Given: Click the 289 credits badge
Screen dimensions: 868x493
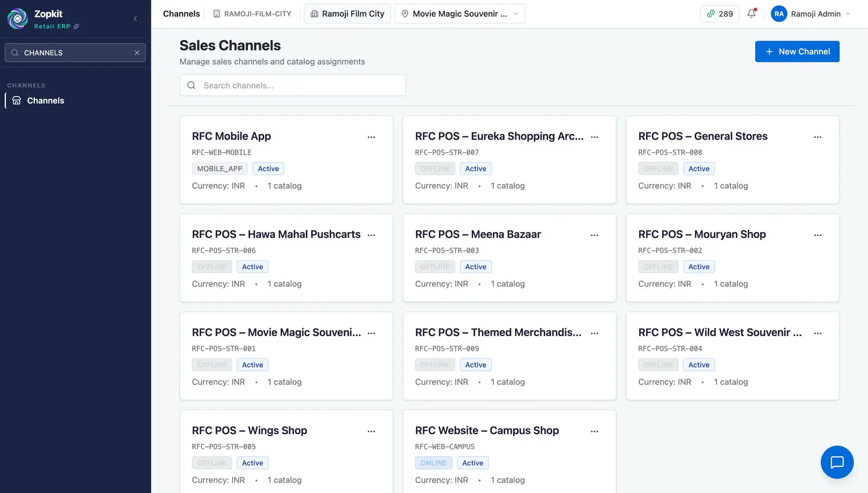Looking at the screenshot, I should point(720,14).
